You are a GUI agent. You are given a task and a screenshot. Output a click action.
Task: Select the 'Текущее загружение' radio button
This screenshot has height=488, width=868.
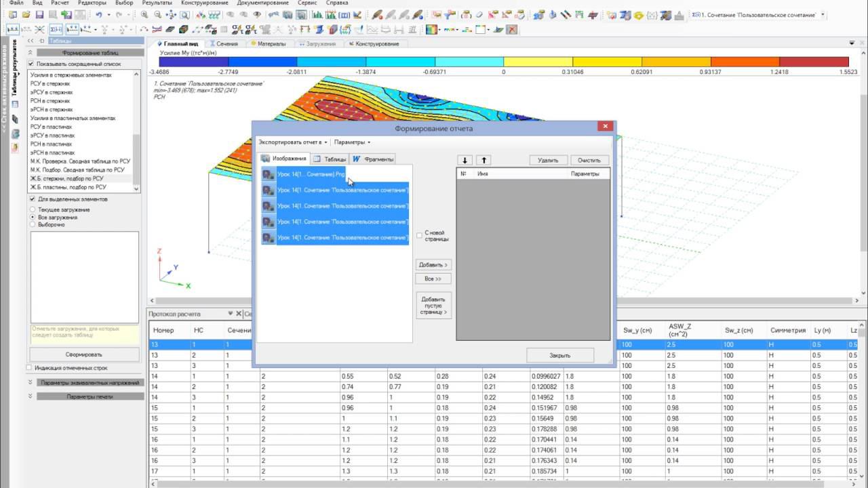pos(33,210)
